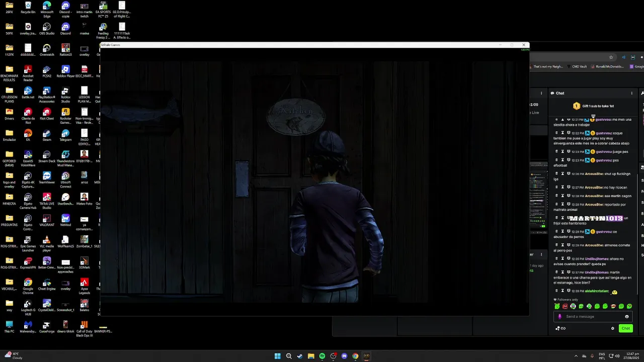Select the VLC media player icon
Viewport: 644px width, 362px height.
[x=47, y=243]
